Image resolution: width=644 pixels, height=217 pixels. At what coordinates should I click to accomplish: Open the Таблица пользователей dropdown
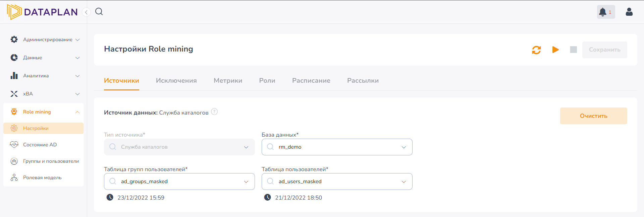(337, 182)
